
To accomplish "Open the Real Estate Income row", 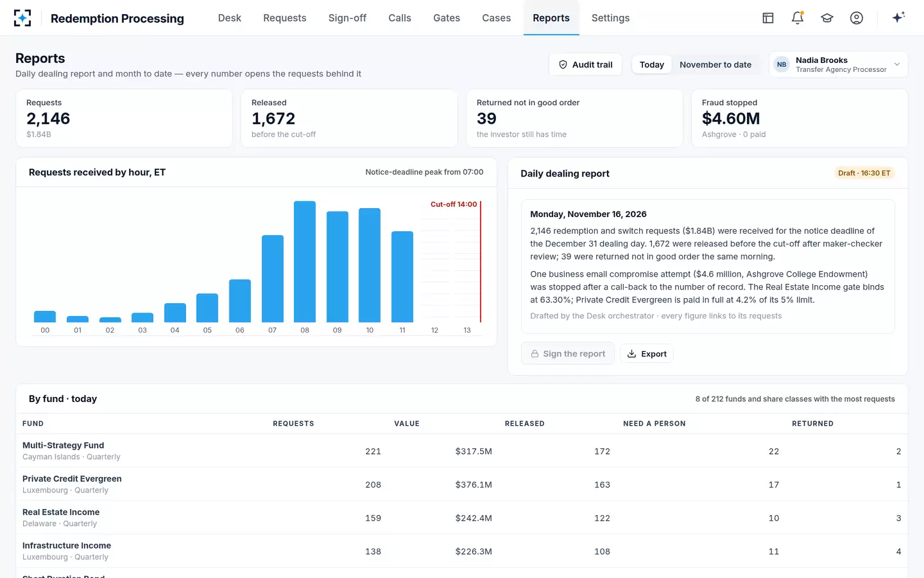I will point(461,518).
